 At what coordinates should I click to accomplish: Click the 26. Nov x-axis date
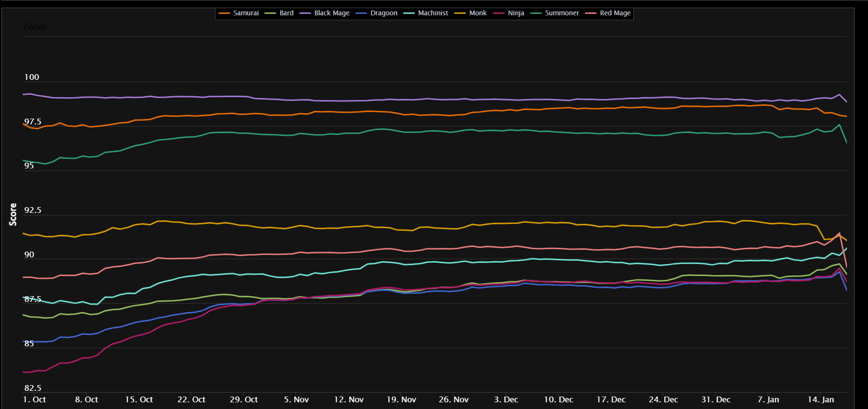(454, 399)
